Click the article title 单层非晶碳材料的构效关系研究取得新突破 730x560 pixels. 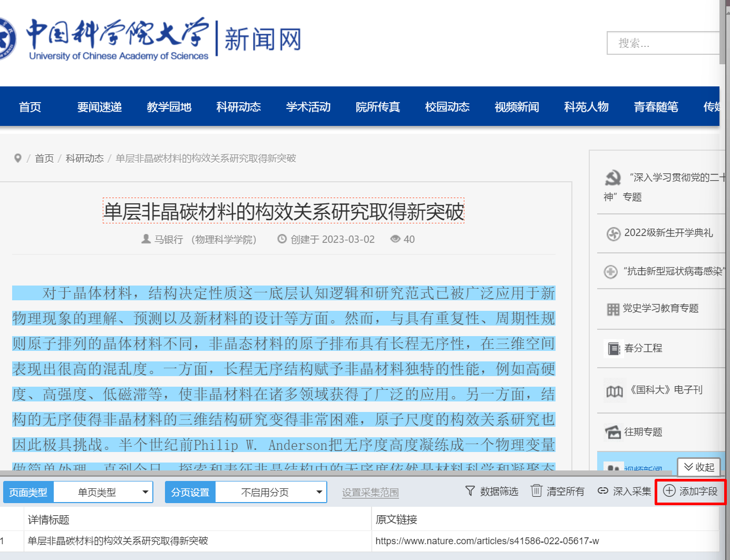click(x=284, y=211)
